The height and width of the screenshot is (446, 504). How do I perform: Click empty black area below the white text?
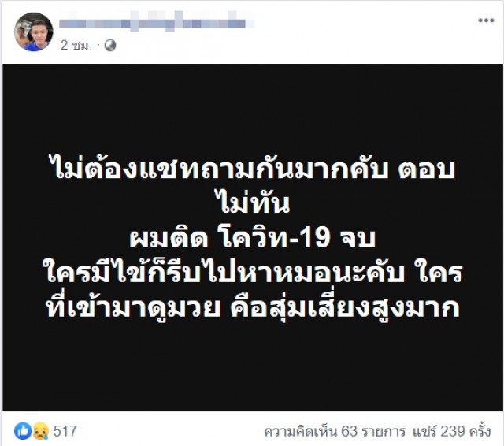(253, 366)
